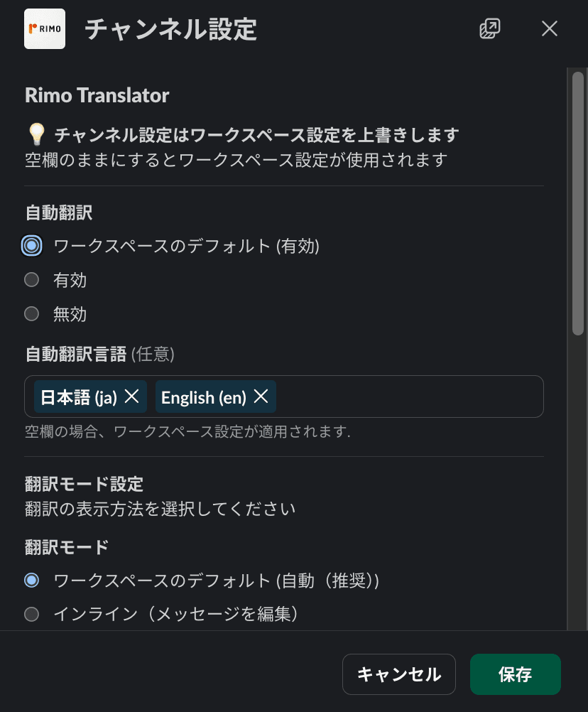Screen dimensions: 588x712
Task: Click the チャンネル設定 dialog title
Action: click(170, 30)
